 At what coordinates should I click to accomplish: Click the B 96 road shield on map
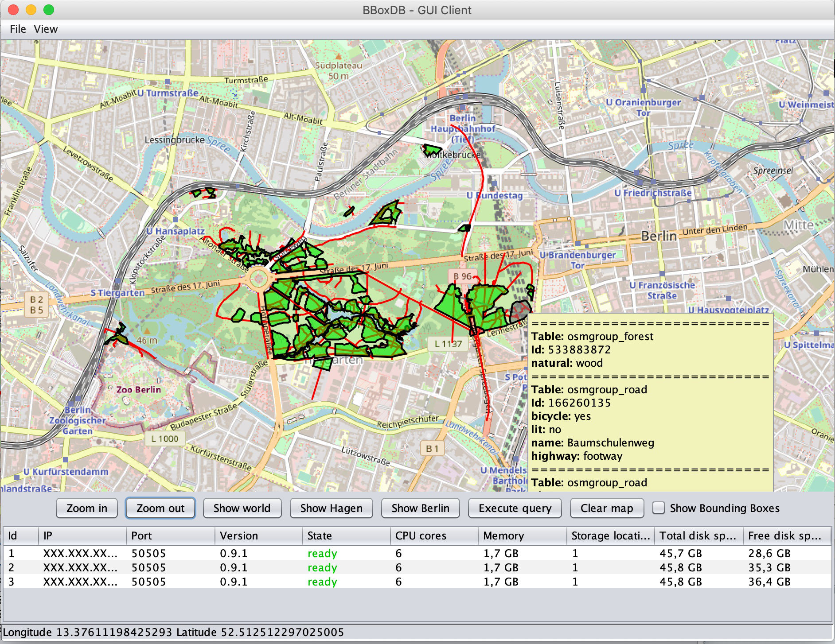462,276
